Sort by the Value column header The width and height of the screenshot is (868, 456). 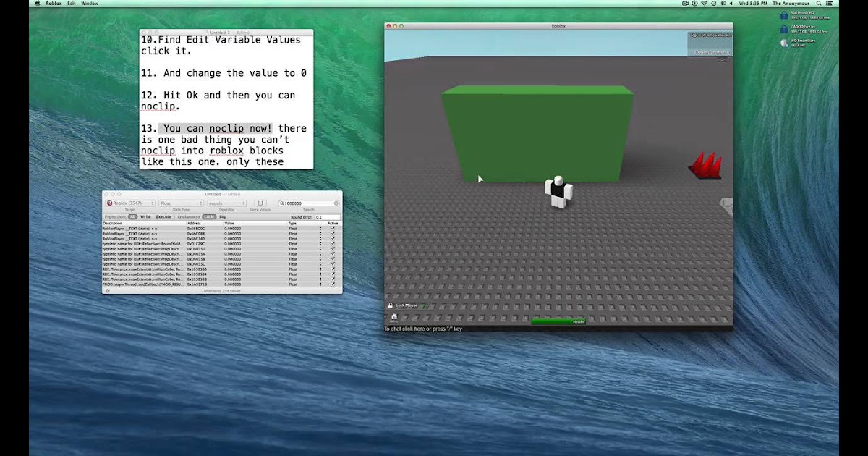click(255, 223)
